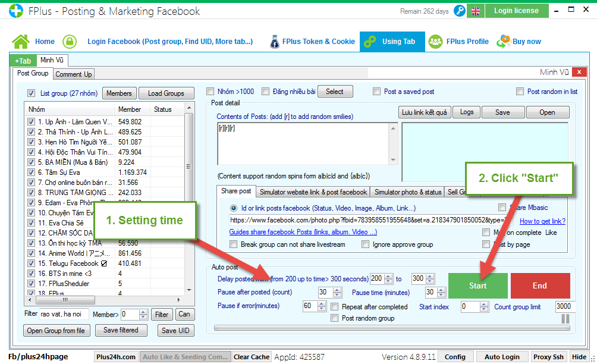Enable Post random group checkbox

[334, 318]
